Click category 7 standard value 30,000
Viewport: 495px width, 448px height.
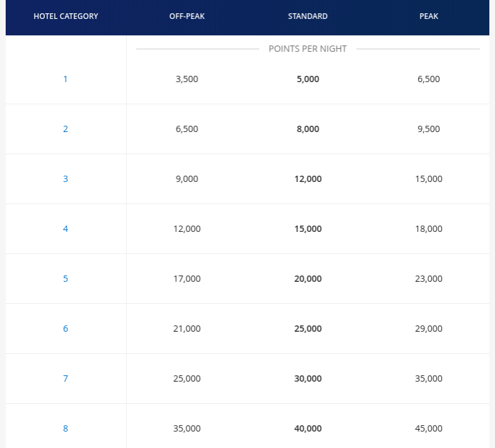click(307, 378)
